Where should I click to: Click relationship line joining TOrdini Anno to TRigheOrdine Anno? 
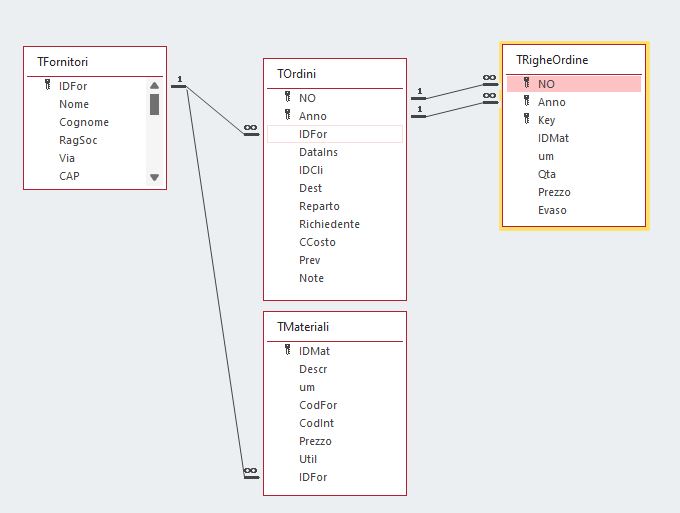click(x=454, y=109)
